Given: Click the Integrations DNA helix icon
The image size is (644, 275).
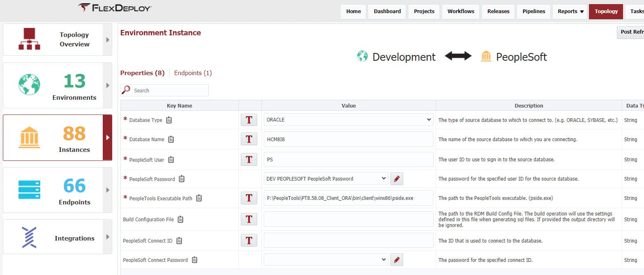Looking at the screenshot, I should tap(29, 238).
